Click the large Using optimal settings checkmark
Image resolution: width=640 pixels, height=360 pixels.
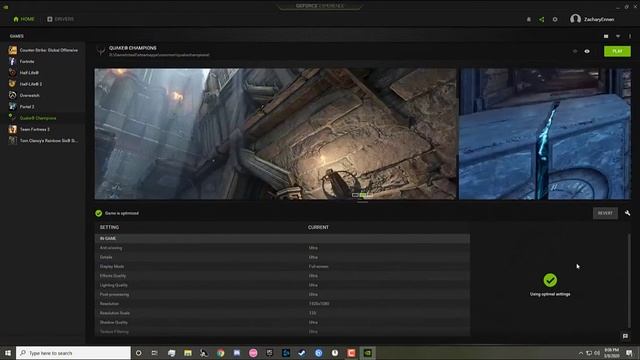point(550,280)
